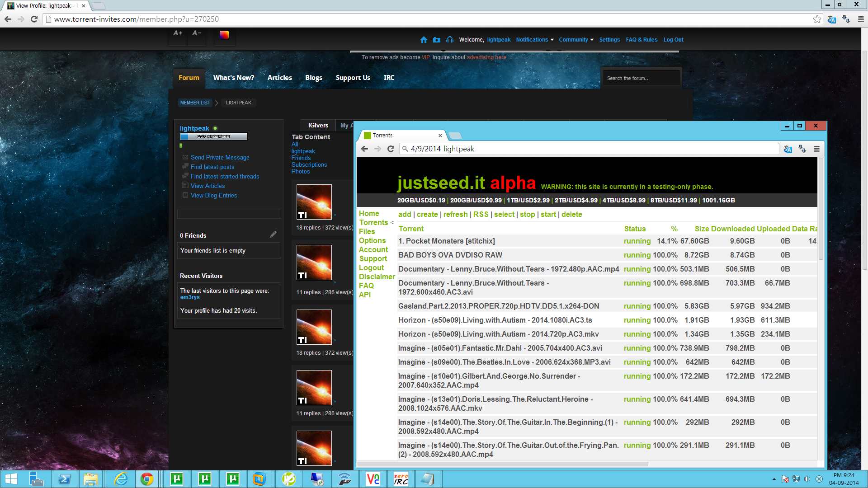Open the Torrents window's Chrome menu icon
This screenshot has height=488, width=868.
point(816,149)
